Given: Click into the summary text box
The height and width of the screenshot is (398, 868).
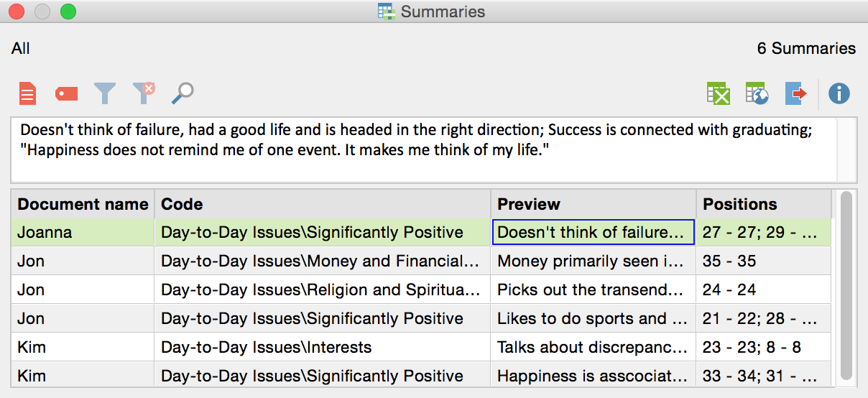Looking at the screenshot, I should (x=424, y=149).
